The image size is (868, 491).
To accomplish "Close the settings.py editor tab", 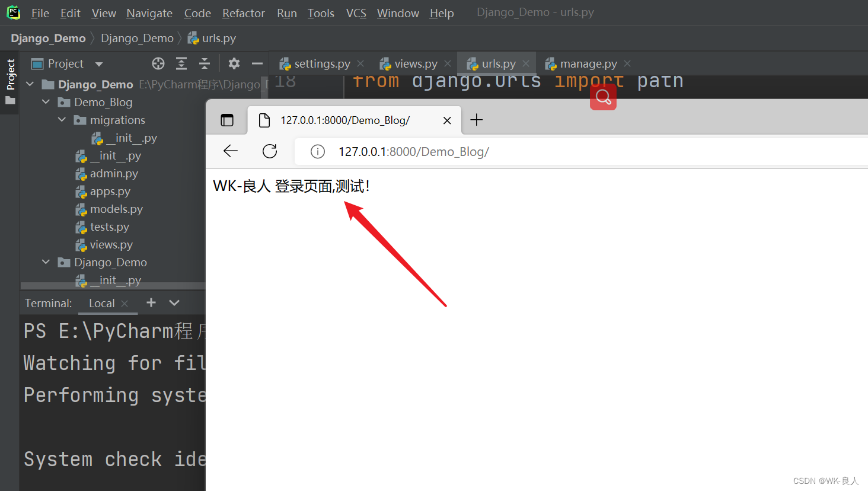I will 360,63.
